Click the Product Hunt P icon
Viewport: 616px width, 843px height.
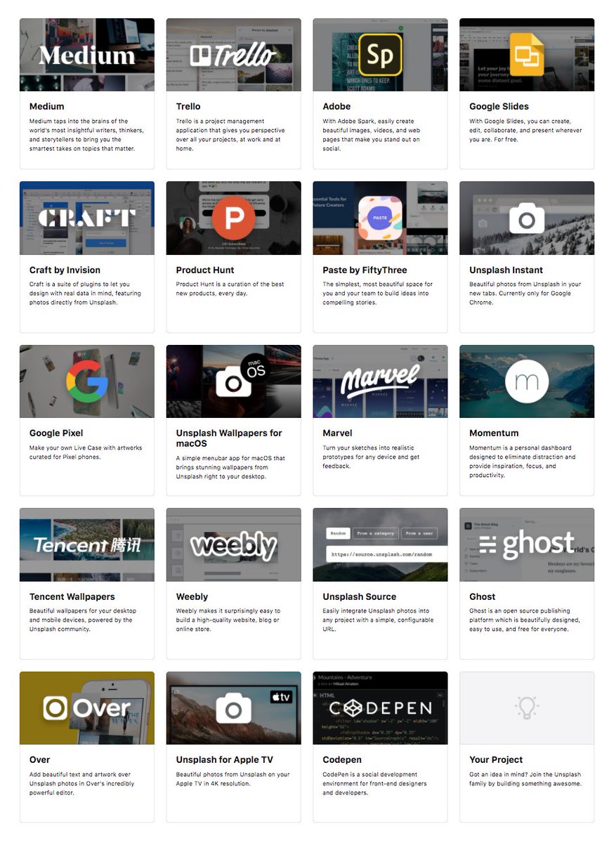234,218
